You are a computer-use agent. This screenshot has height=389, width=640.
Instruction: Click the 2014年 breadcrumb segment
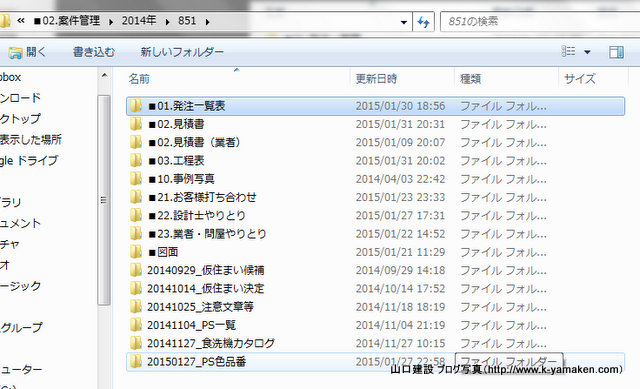coord(139,21)
